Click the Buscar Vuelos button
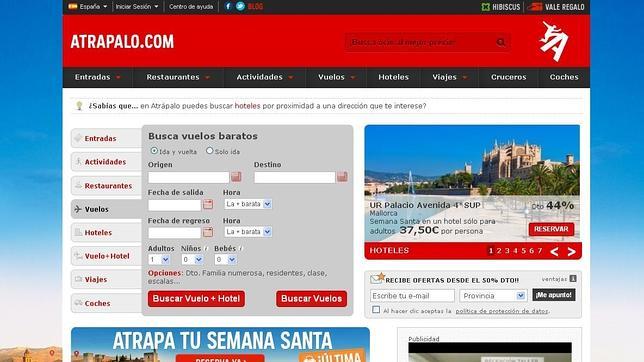The width and height of the screenshot is (644, 362). pos(311,299)
